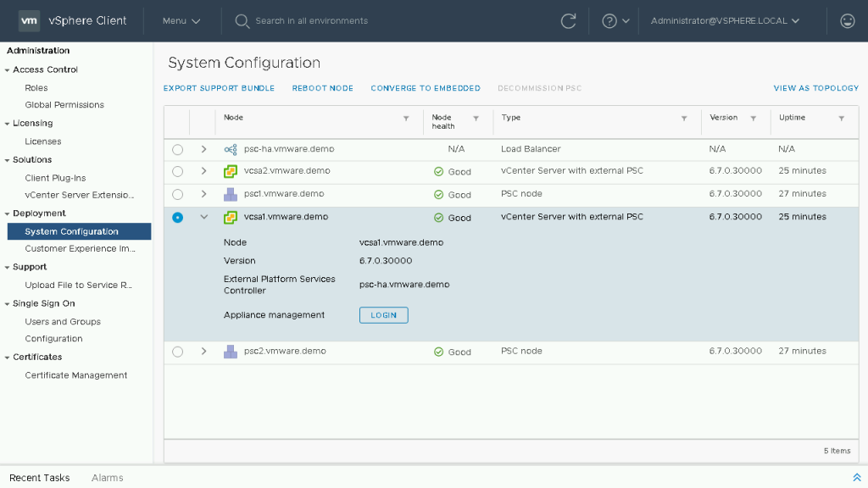Viewport: 868px width, 488px height.
Task: Click the Appliance management LOGIN button
Action: click(x=384, y=315)
